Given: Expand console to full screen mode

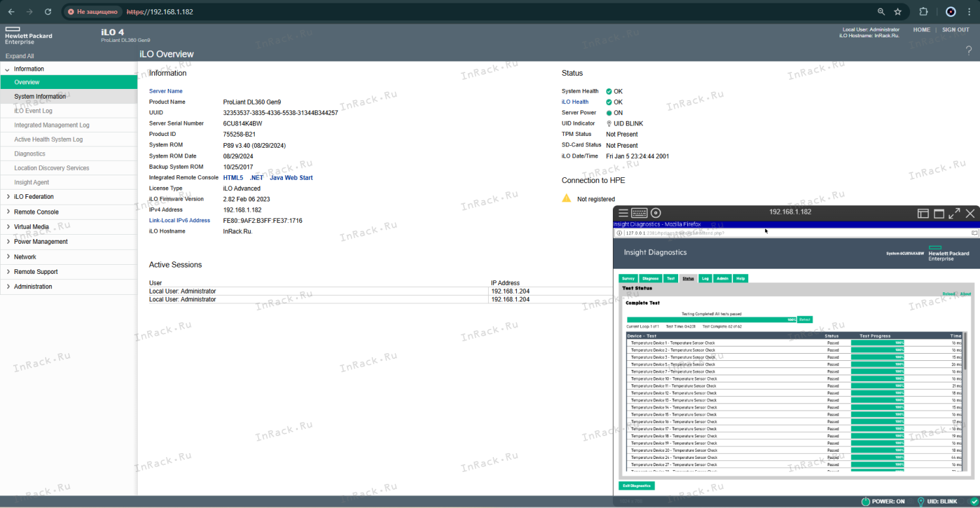Looking at the screenshot, I should pyautogui.click(x=955, y=213).
